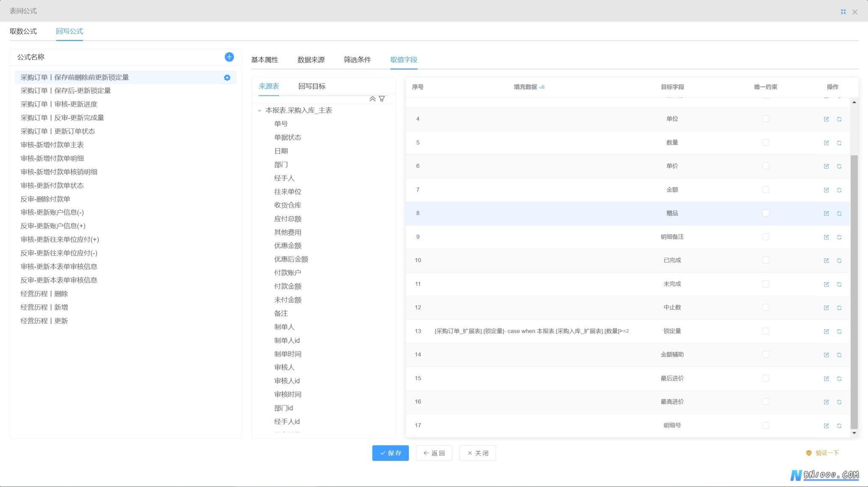
Task: Switch to 取数公式 tab
Action: [23, 31]
